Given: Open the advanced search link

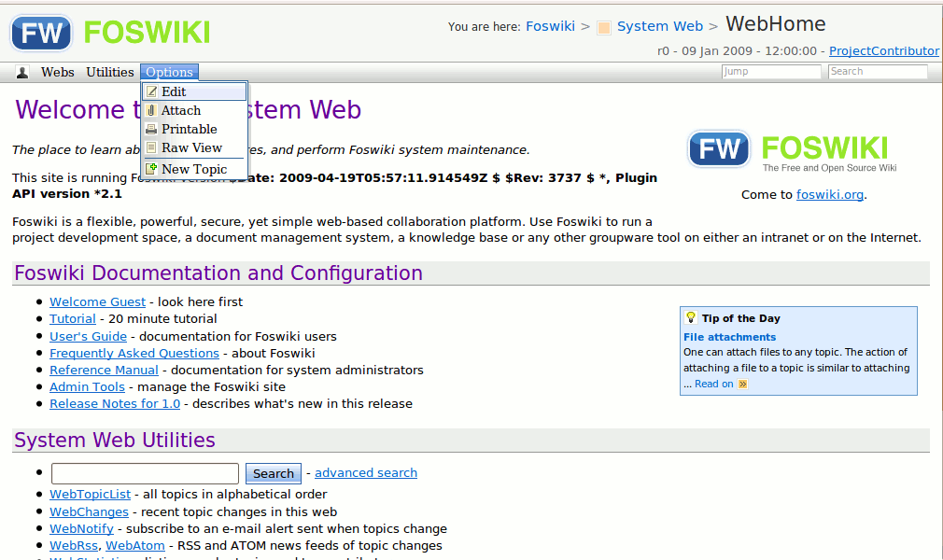Looking at the screenshot, I should click(366, 473).
